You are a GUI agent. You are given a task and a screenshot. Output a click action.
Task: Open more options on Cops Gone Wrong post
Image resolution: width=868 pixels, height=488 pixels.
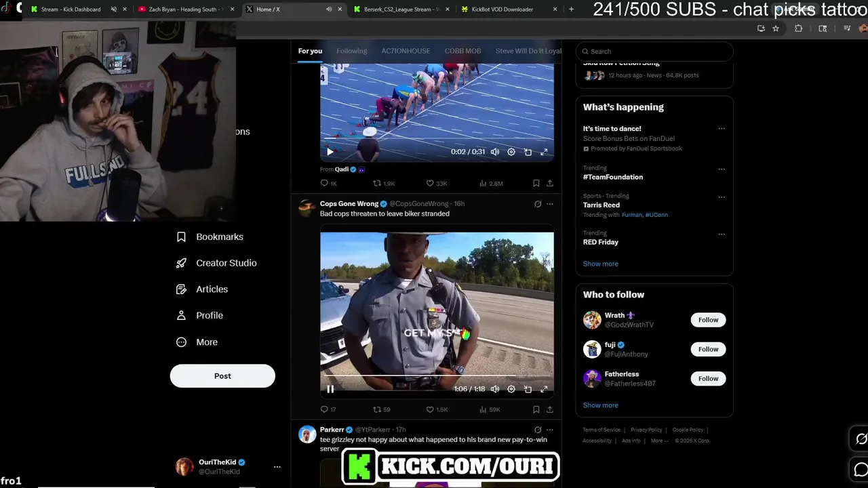pyautogui.click(x=550, y=204)
